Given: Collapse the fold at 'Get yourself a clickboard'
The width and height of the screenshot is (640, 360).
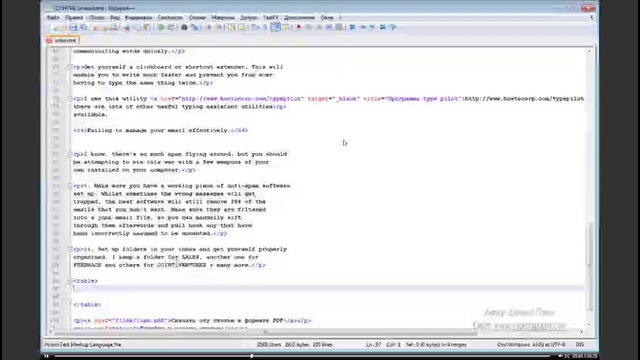Looking at the screenshot, I should tap(70, 67).
